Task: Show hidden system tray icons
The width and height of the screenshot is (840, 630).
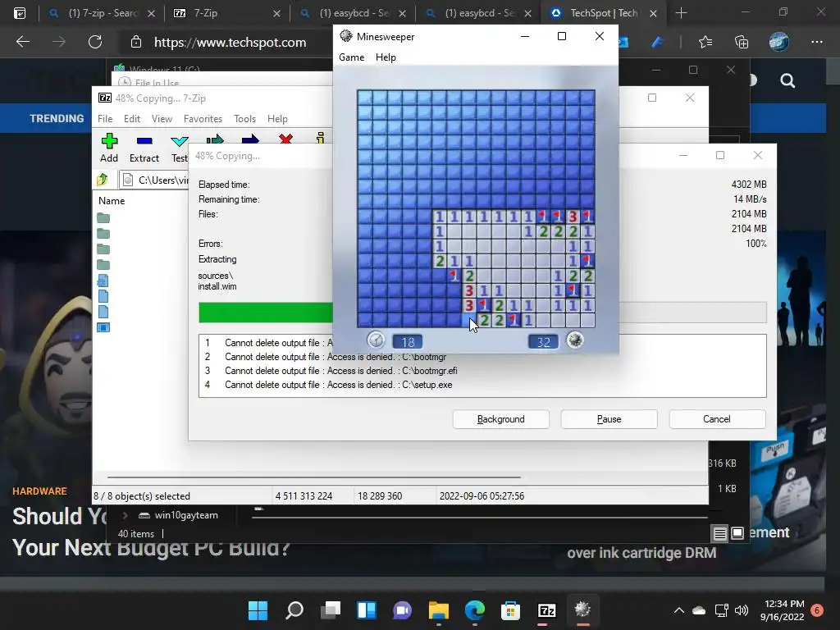Action: click(x=678, y=610)
